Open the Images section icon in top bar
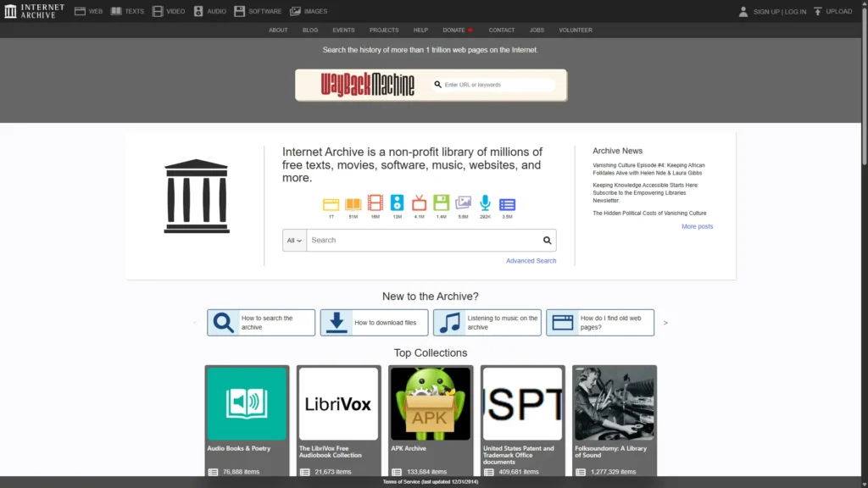Screen dimensions: 868x488 point(296,11)
